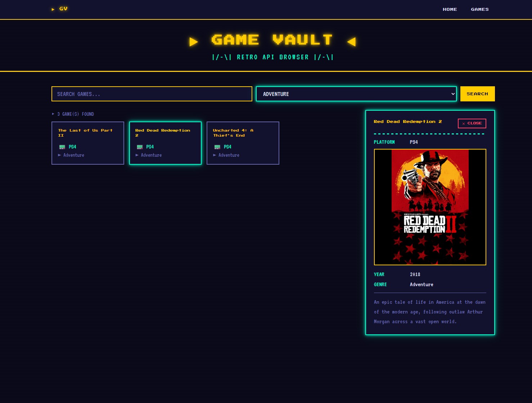Open Uncharted 4: A Thief's End card
The image size is (532, 403).
[243, 143]
